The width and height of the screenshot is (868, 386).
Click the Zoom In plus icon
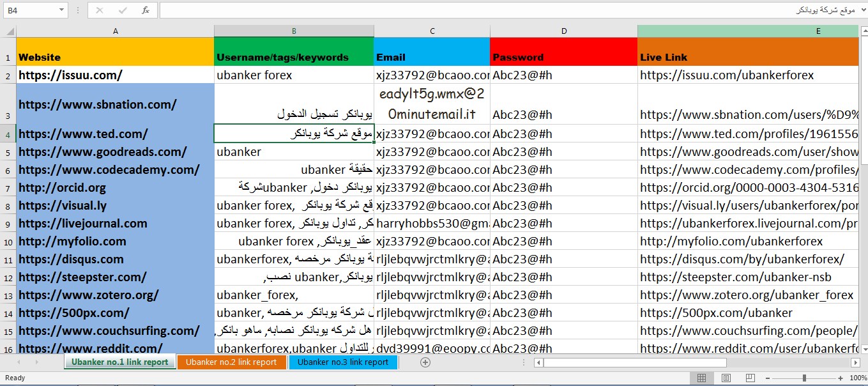[841, 378]
